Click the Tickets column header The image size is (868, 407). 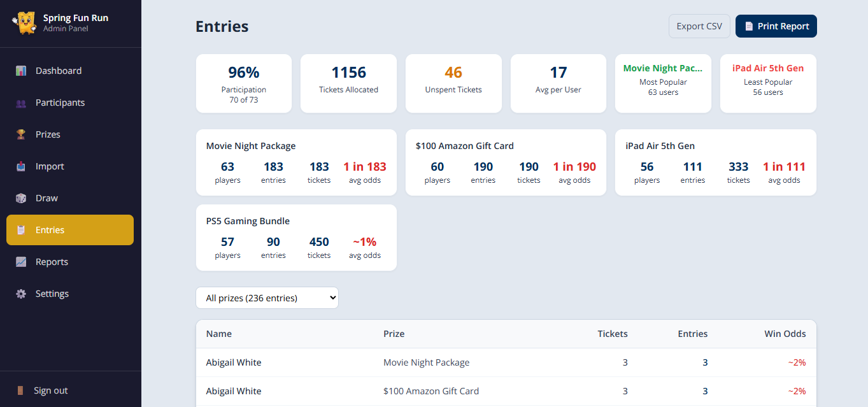pyautogui.click(x=612, y=334)
